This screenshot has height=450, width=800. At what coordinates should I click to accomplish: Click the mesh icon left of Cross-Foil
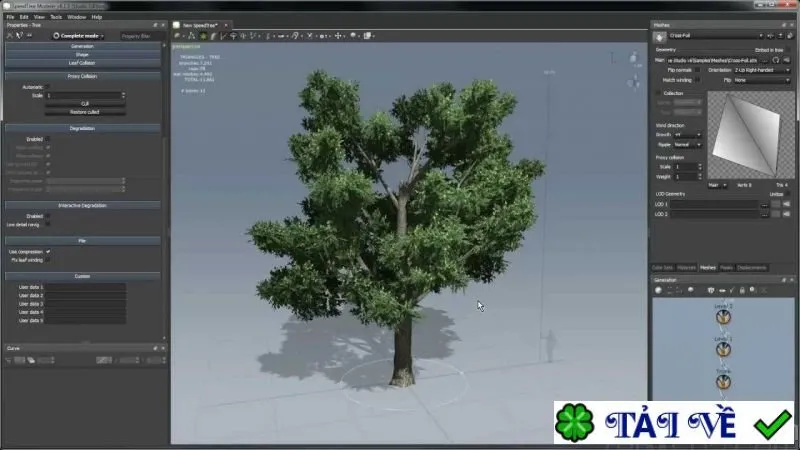pos(659,37)
